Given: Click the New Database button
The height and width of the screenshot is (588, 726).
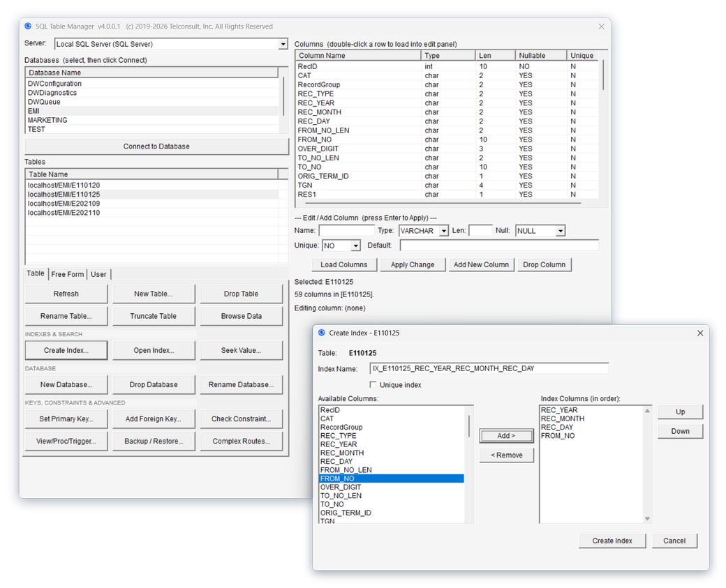Looking at the screenshot, I should coord(66,384).
